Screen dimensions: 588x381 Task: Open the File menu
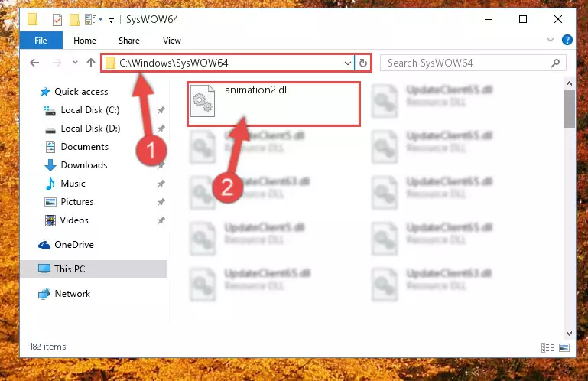point(41,41)
